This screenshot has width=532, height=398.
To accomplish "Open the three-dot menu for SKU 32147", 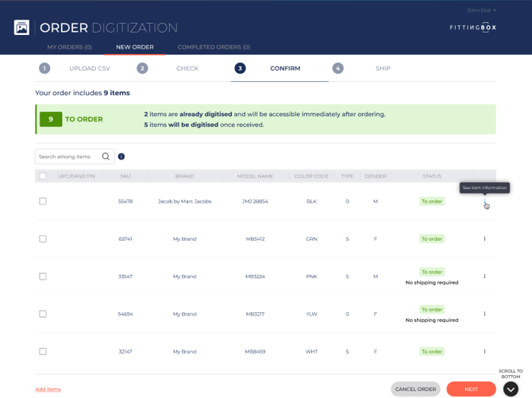I will coord(484,351).
